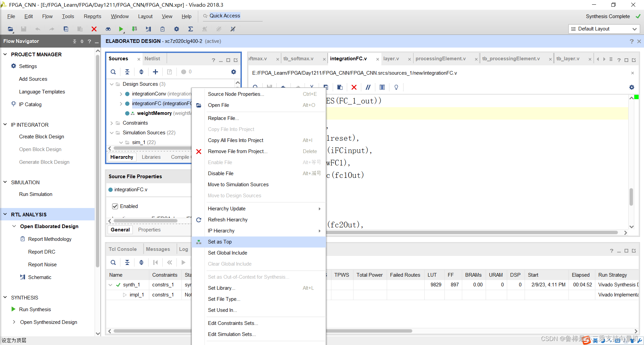Open the Properties tab in Source File Properties
This screenshot has width=644, height=345.
[x=149, y=230]
